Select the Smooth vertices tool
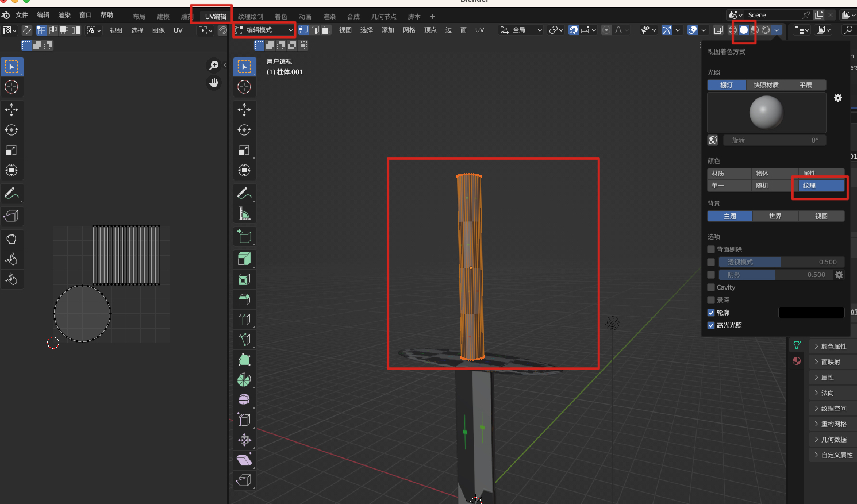 [244, 399]
